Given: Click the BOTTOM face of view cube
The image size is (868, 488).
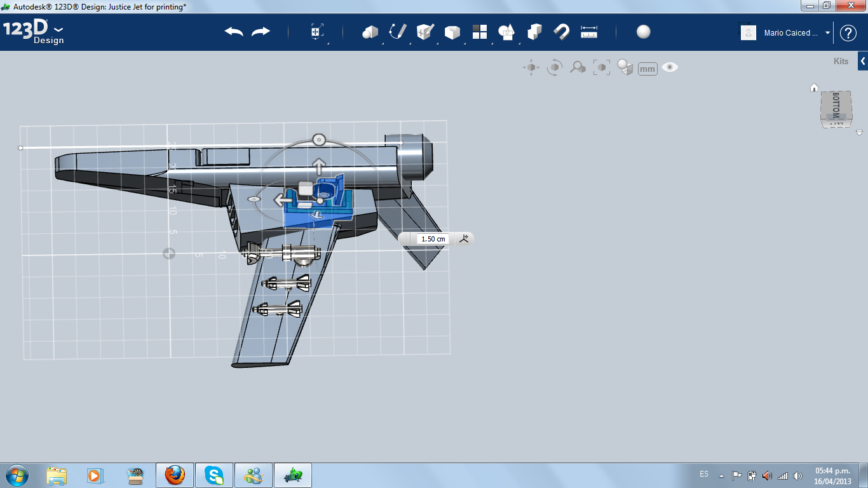Looking at the screenshot, I should click(x=836, y=105).
